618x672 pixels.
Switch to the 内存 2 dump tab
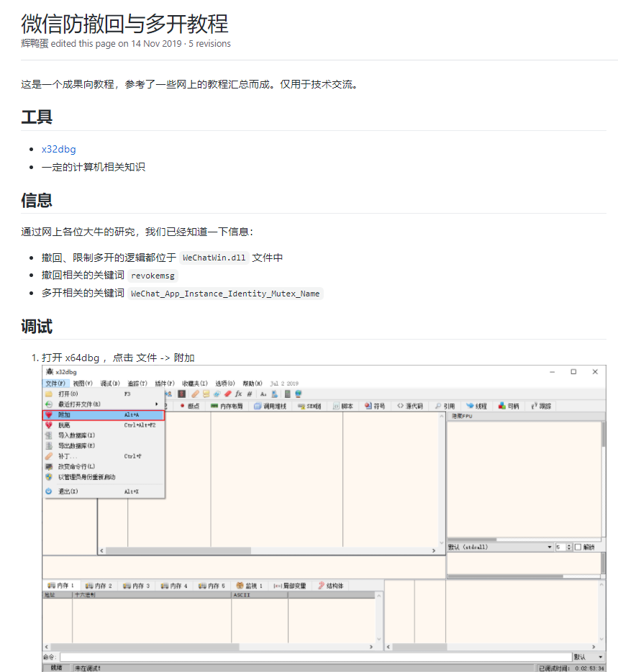(x=99, y=586)
